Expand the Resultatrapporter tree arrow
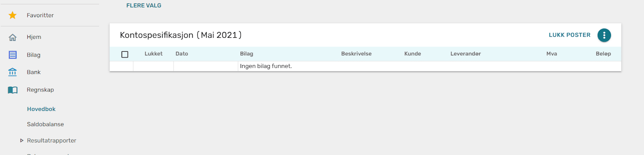 22,141
